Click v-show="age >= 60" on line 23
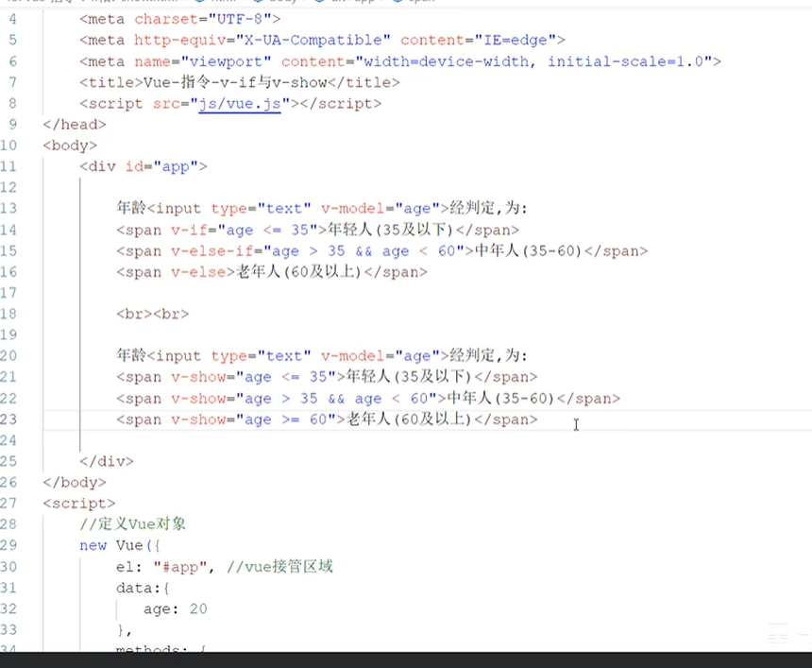The image size is (812, 668). click(254, 420)
